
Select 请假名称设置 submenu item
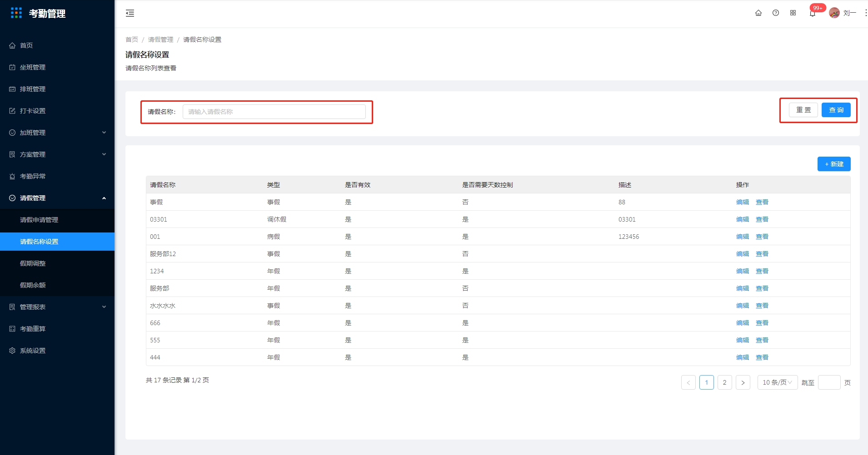point(57,242)
